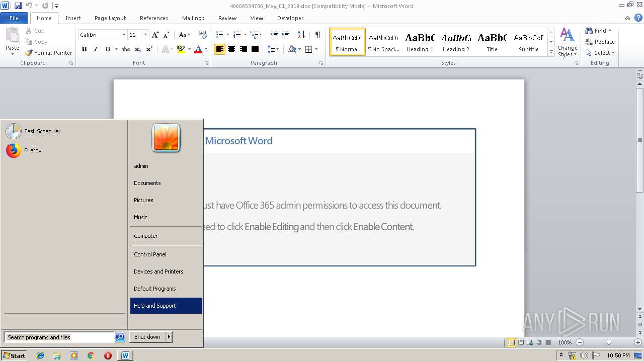Apply the Title style
The height and width of the screenshot is (362, 644).
click(492, 42)
